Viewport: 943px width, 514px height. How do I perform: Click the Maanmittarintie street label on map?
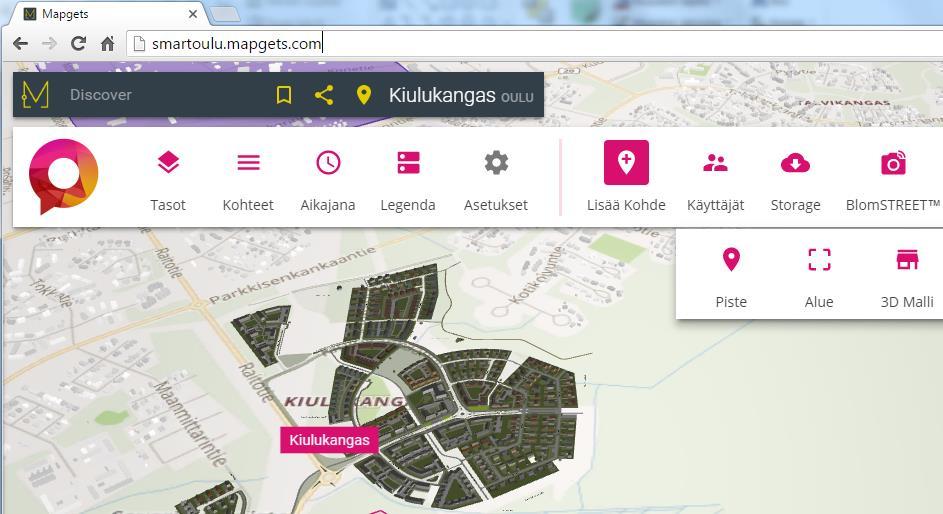click(x=190, y=423)
